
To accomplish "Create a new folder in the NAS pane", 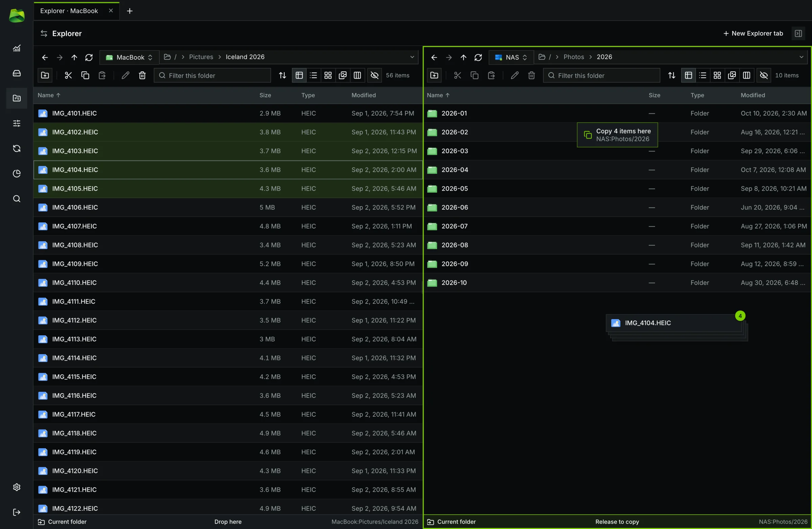I will point(434,75).
